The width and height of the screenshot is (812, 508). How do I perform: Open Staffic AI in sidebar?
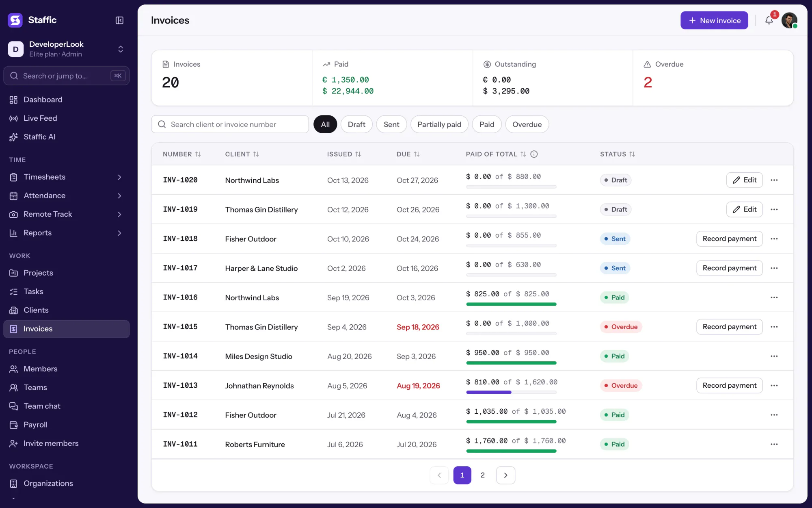tap(66, 137)
